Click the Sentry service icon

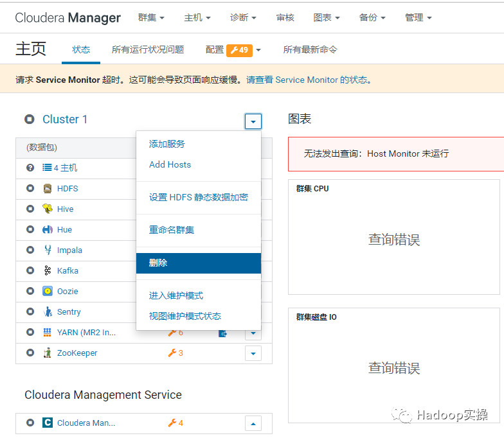[x=48, y=311]
